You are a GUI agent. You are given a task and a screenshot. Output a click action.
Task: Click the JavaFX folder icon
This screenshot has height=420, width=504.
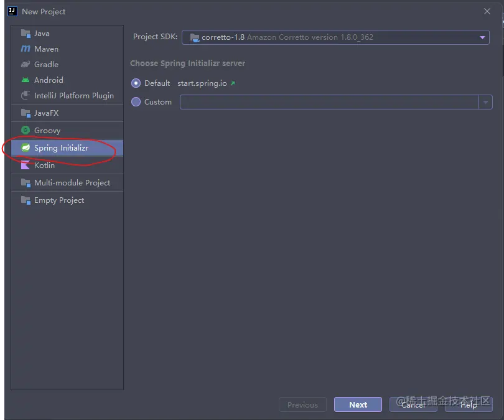click(x=26, y=113)
